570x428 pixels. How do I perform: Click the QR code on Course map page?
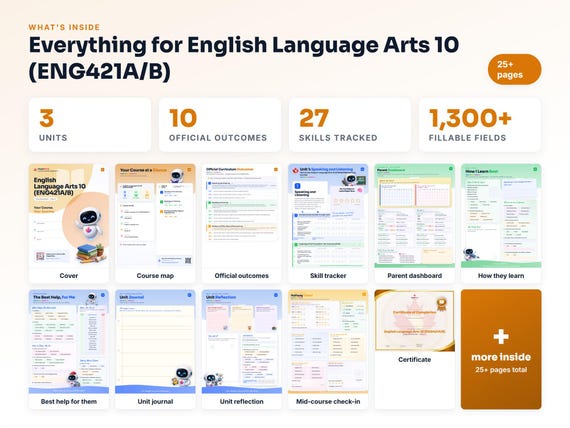click(x=188, y=260)
